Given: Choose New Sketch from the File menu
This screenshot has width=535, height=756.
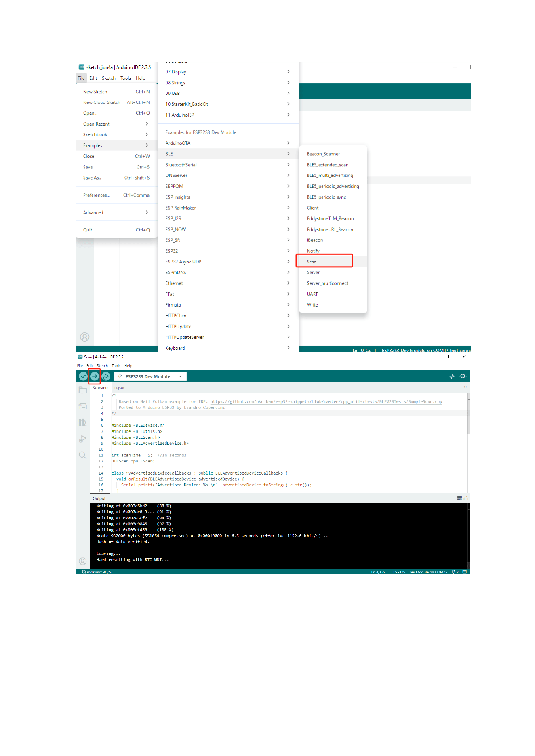Looking at the screenshot, I should 116,92.
